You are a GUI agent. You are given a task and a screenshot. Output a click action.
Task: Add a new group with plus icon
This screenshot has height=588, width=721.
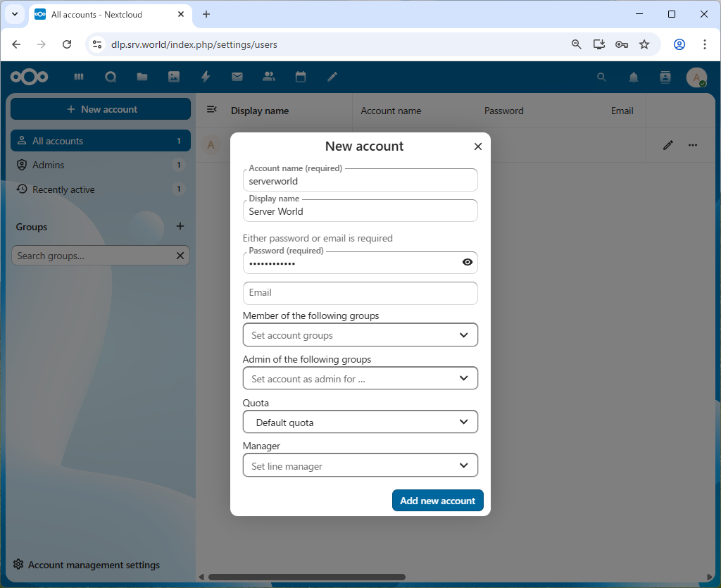click(180, 226)
